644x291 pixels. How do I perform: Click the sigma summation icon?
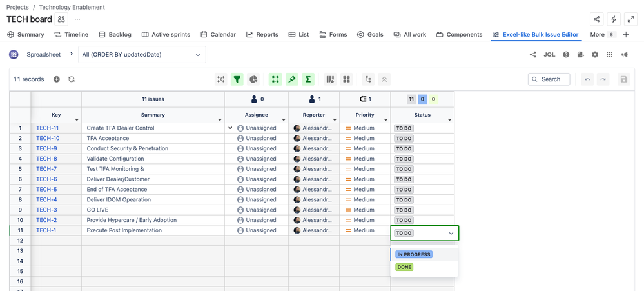click(x=308, y=79)
